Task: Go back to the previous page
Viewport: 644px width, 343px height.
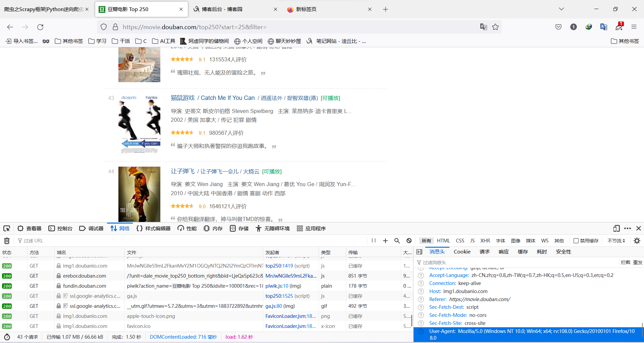Action: pos(10,27)
